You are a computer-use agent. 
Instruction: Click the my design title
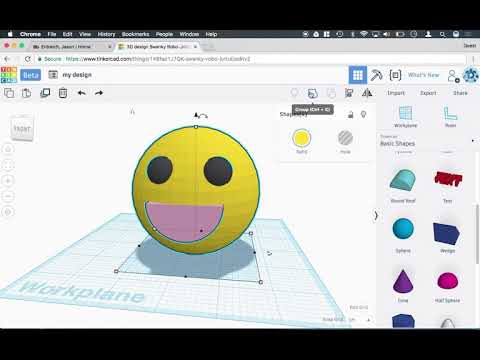[x=77, y=75]
